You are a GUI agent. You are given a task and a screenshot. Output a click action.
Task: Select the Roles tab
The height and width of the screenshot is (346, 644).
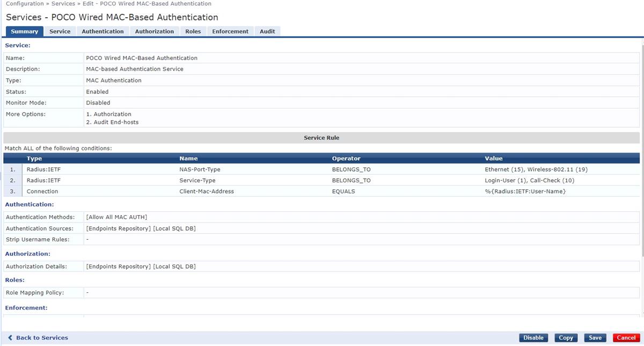pos(193,31)
